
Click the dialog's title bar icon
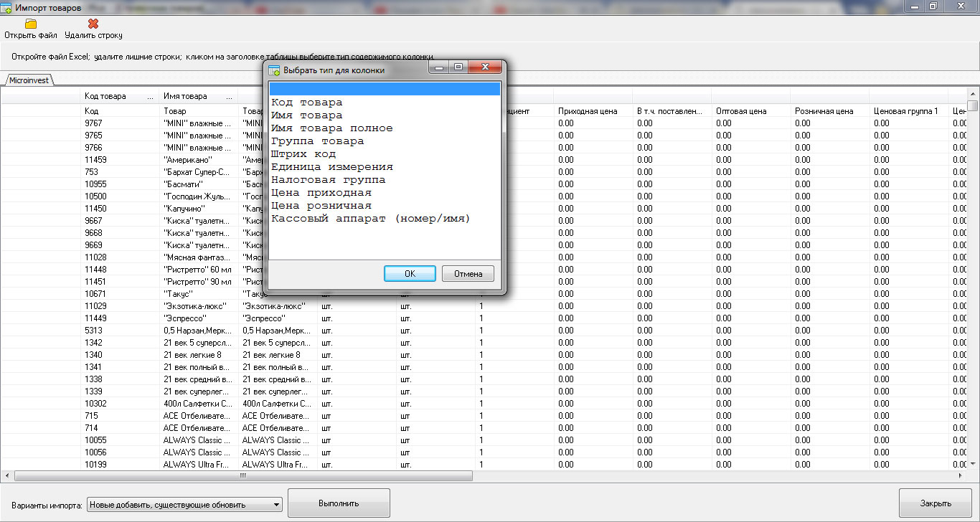point(273,70)
